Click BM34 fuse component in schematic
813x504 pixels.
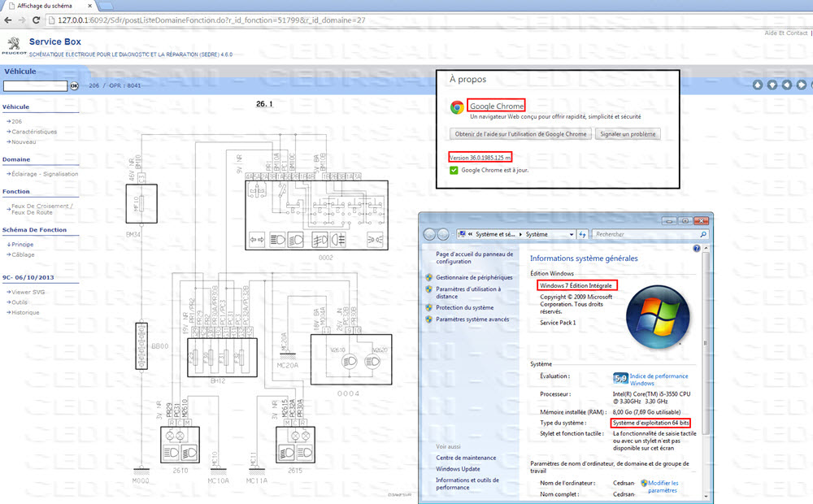[141, 204]
